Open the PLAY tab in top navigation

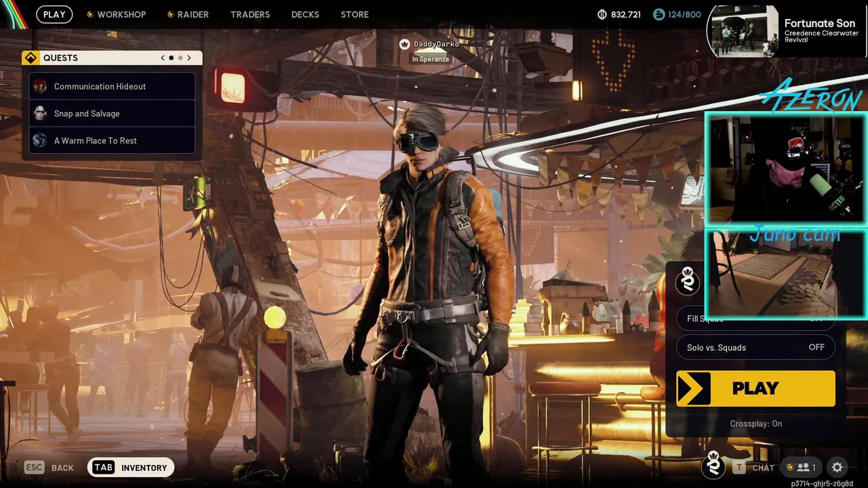54,14
